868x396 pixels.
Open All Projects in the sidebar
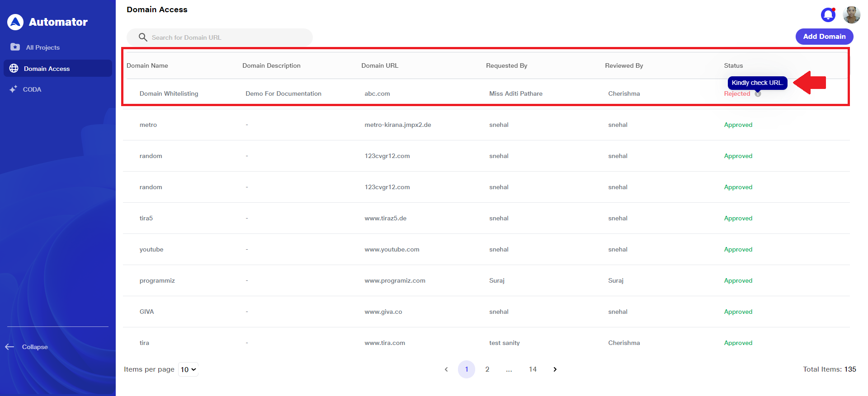tap(42, 47)
